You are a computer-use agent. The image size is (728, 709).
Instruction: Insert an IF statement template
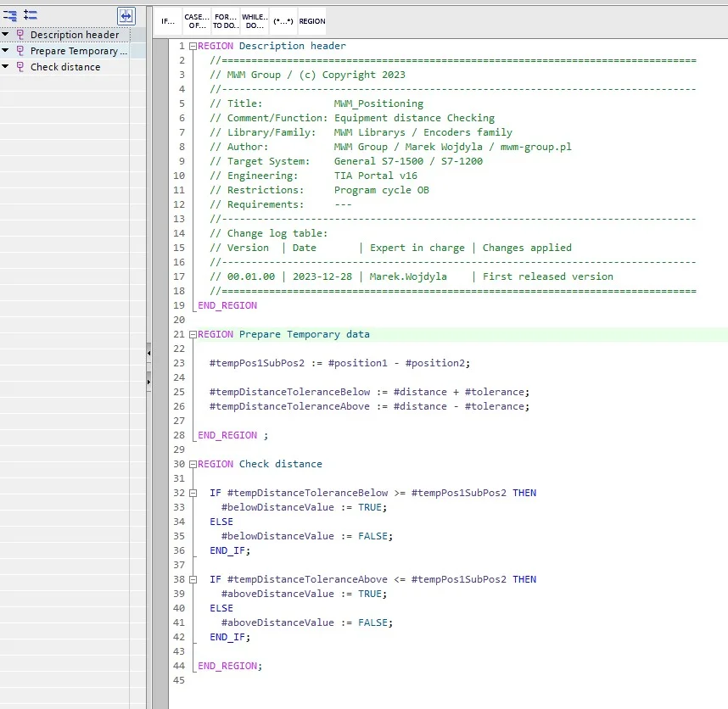pyautogui.click(x=168, y=21)
